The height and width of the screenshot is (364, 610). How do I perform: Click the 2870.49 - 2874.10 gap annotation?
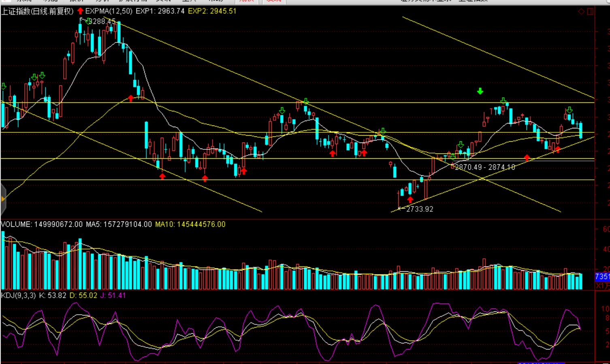tap(485, 167)
